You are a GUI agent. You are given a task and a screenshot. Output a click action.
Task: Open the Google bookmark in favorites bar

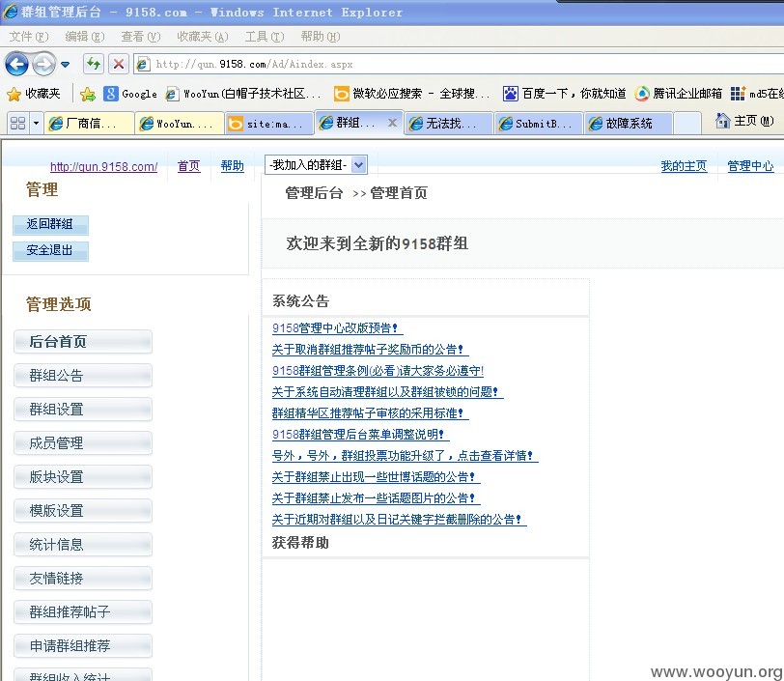[x=130, y=94]
